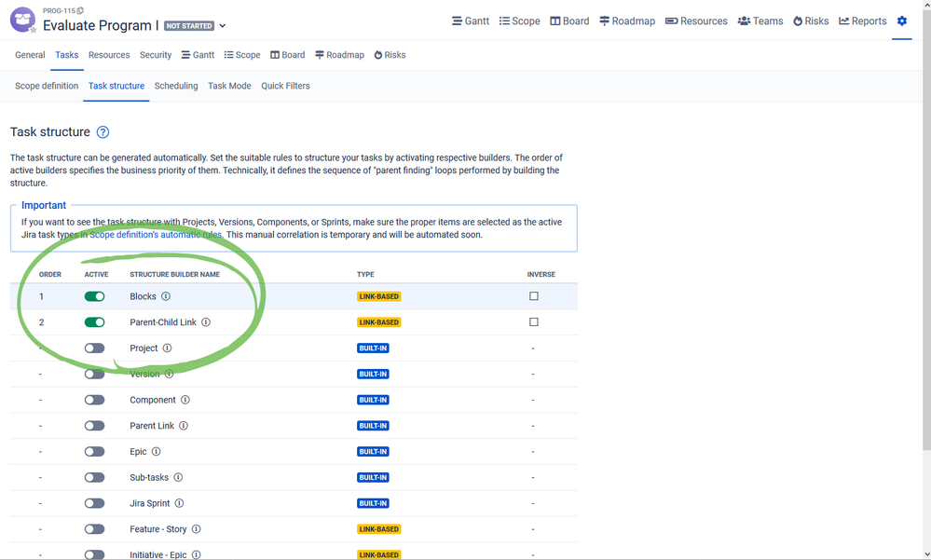Click the info icon next to Sub-tasks
The image size is (931, 560).
point(178,477)
